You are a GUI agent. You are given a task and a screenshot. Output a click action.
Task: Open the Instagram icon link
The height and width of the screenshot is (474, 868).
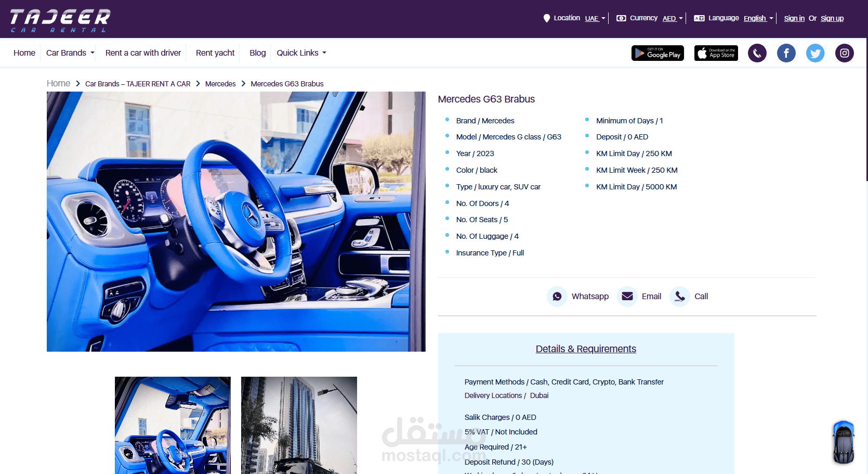tap(845, 53)
